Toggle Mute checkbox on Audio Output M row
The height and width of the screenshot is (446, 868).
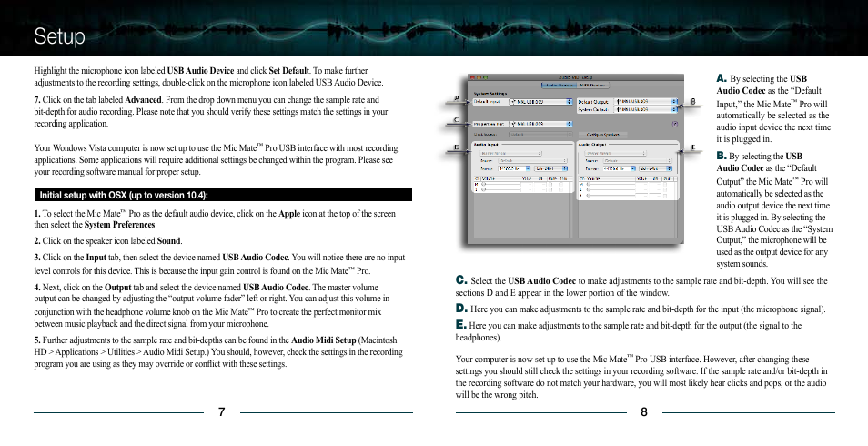(665, 185)
